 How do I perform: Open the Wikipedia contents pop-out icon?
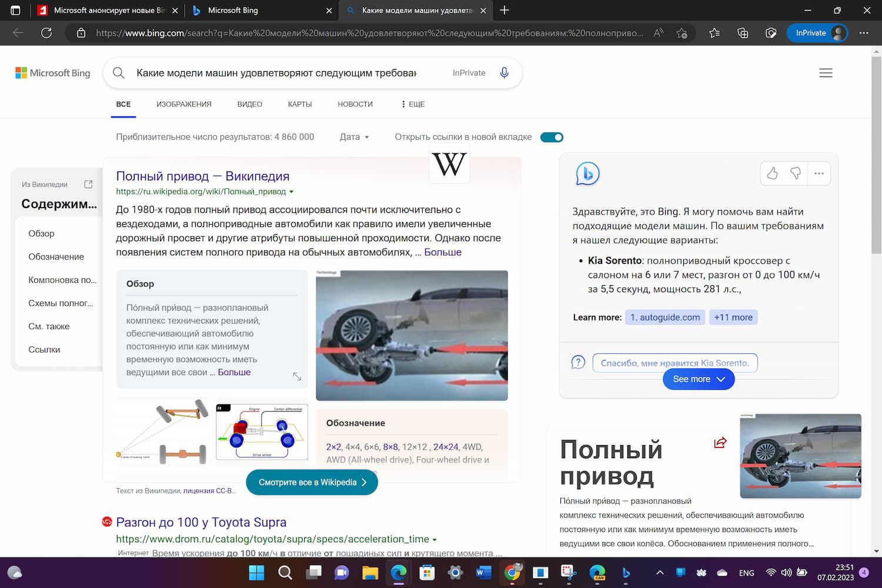tap(88, 184)
